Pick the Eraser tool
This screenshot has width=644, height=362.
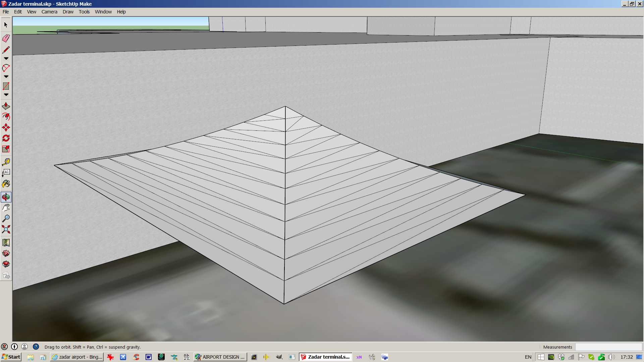(6, 38)
